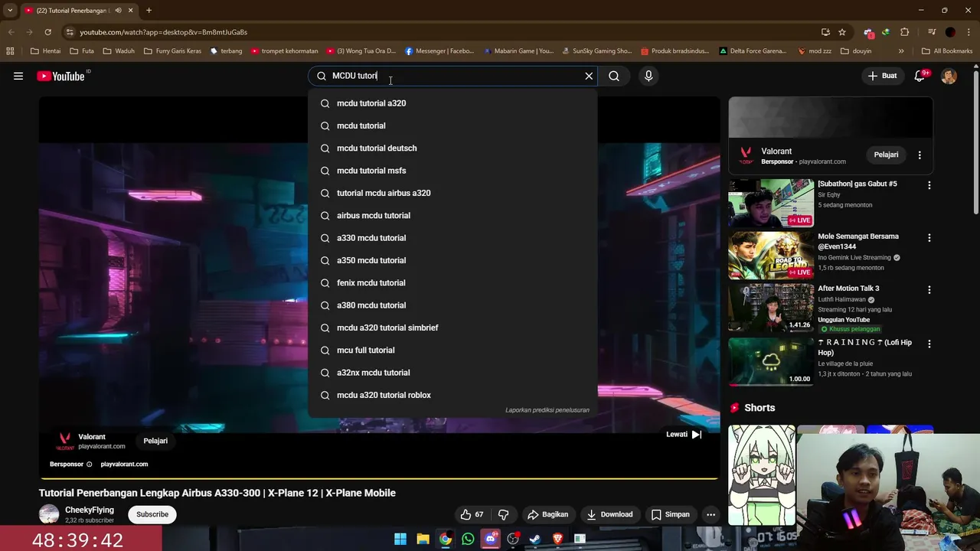This screenshot has height=551, width=980.
Task: Open a new browser tab
Action: 149,11
